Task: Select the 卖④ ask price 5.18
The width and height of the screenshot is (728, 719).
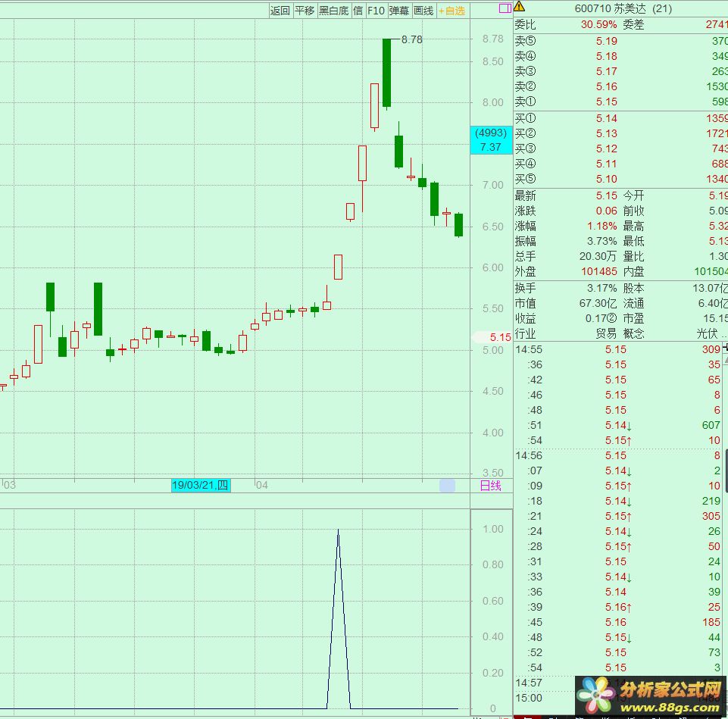Action: pos(606,56)
